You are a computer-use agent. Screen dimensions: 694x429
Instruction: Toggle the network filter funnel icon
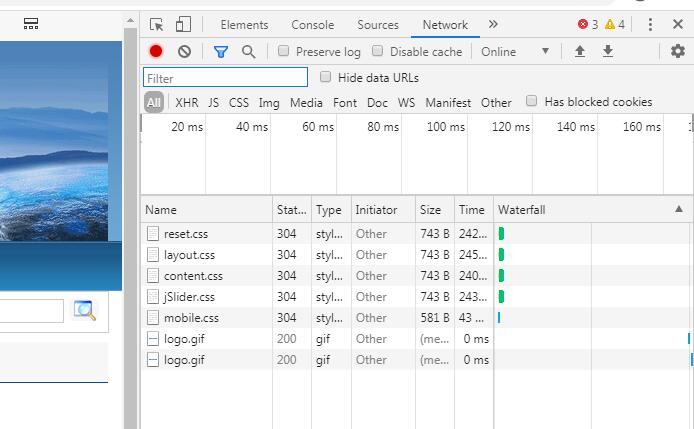coord(221,52)
